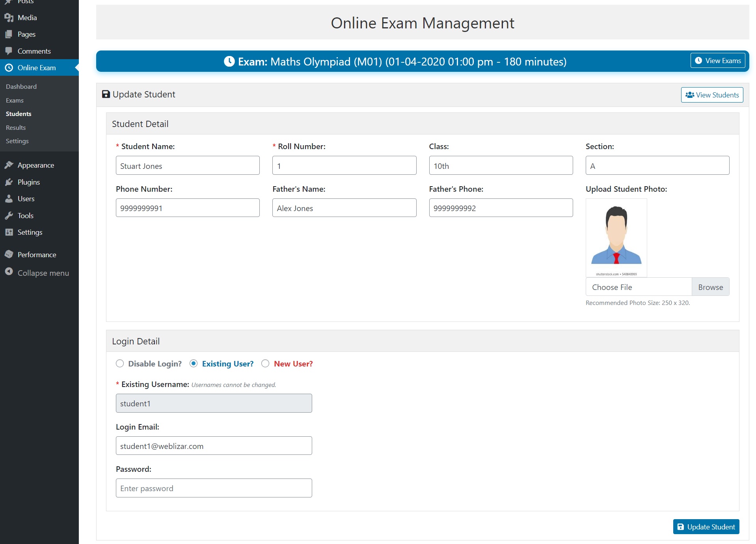
Task: Click the Class field containing 10th
Action: [x=501, y=166]
